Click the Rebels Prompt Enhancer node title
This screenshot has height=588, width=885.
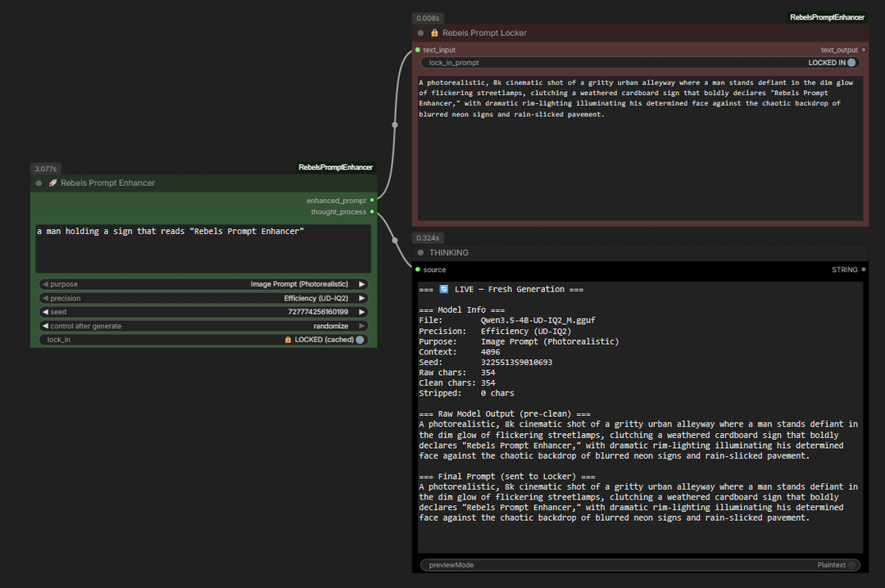pyautogui.click(x=108, y=183)
